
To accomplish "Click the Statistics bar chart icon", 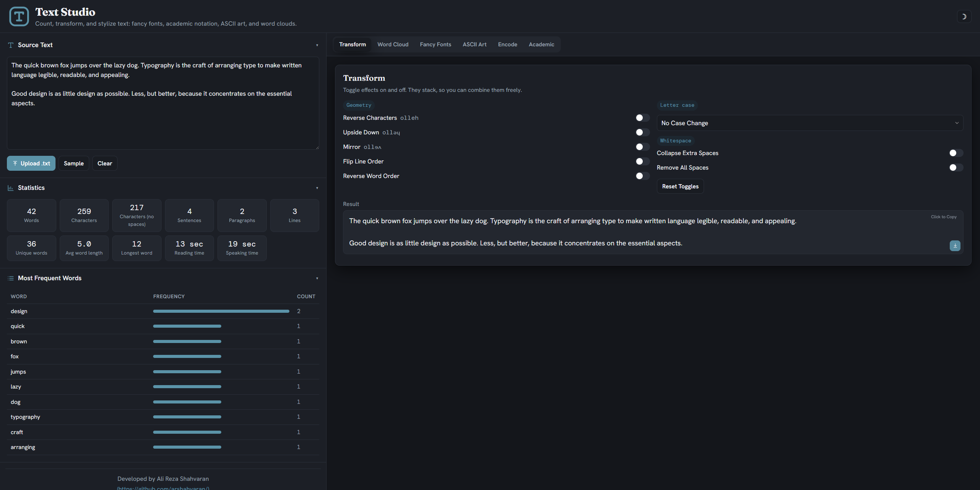I will 11,188.
